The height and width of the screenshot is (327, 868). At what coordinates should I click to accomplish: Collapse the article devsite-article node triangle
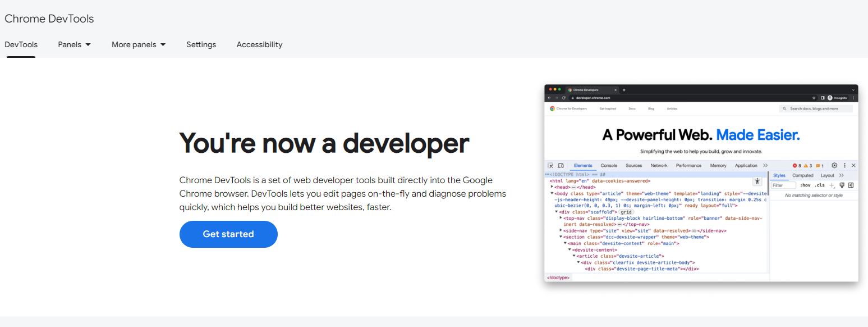(574, 256)
